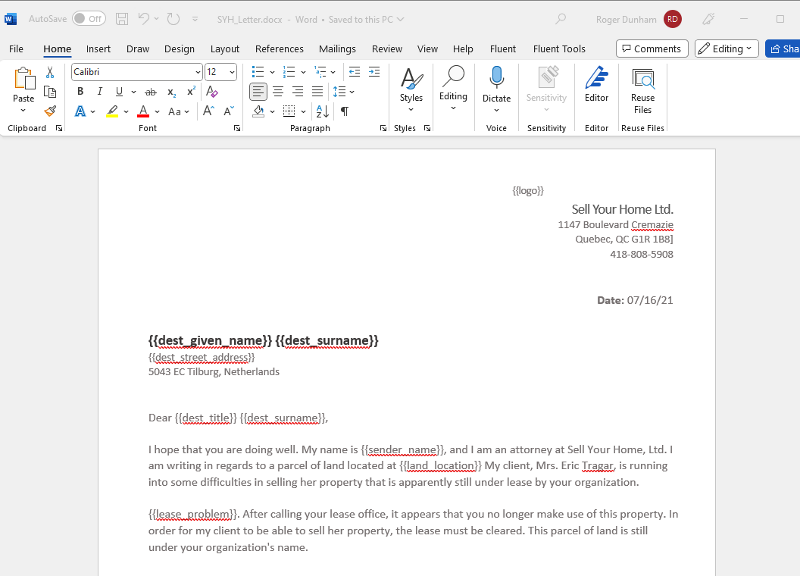Viewport: 800px width, 576px height.
Task: Open the font name dropdown
Action: (x=198, y=72)
